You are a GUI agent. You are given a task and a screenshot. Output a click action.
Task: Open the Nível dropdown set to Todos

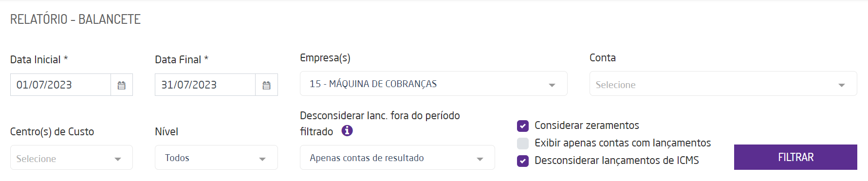[216, 158]
